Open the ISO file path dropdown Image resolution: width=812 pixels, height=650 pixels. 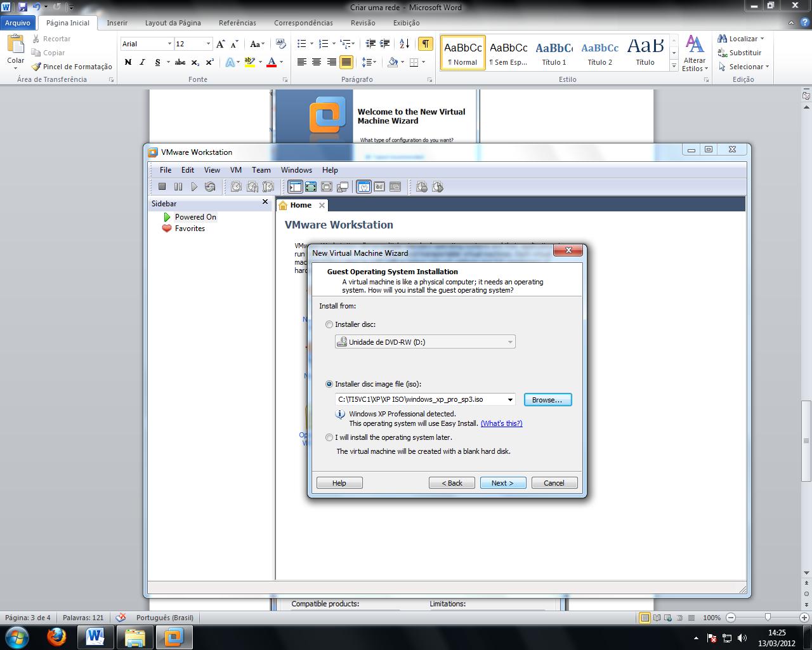click(x=510, y=400)
